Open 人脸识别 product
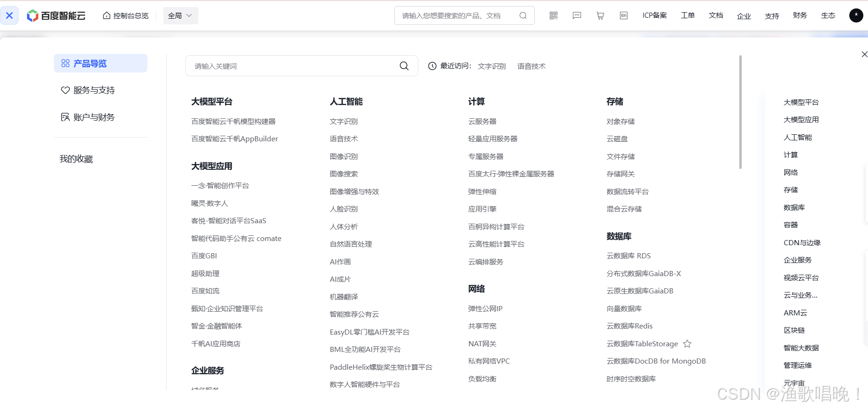 [344, 209]
